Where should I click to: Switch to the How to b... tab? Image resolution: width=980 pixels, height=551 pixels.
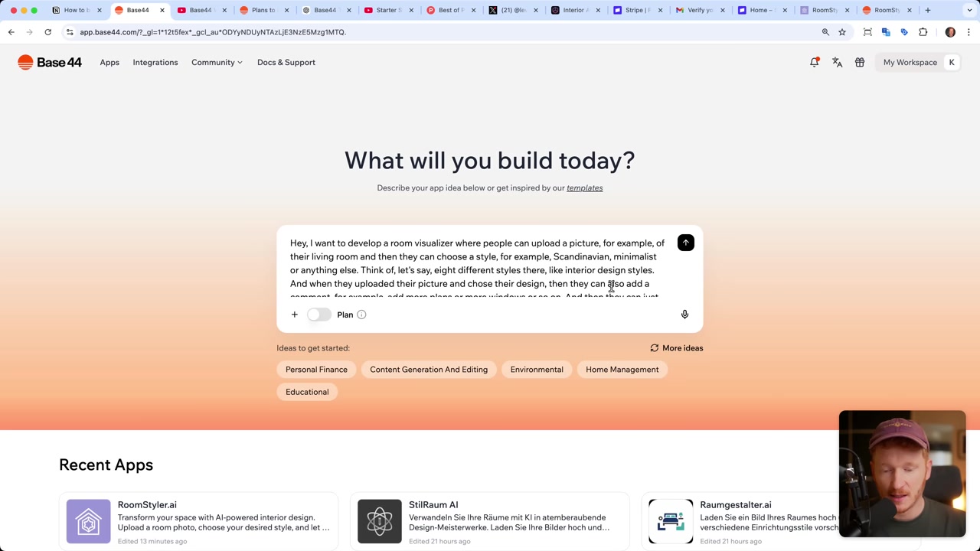77,10
